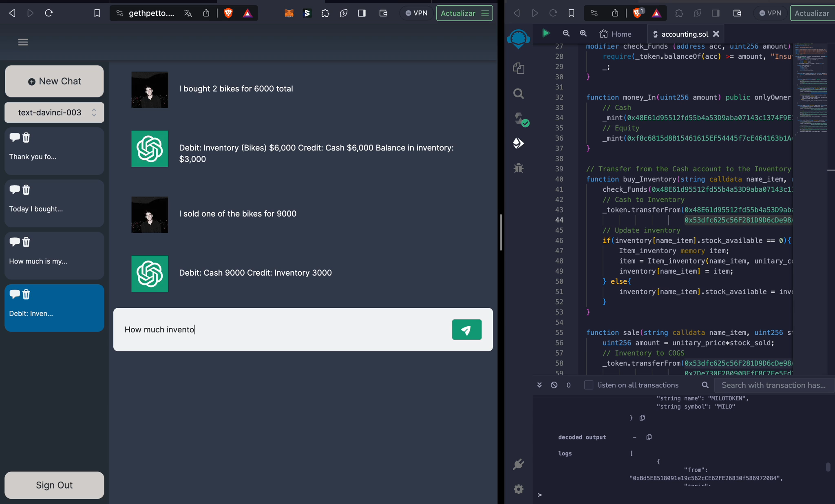Copy the decoded input value
Screen dimensions: 835x504
point(642,418)
